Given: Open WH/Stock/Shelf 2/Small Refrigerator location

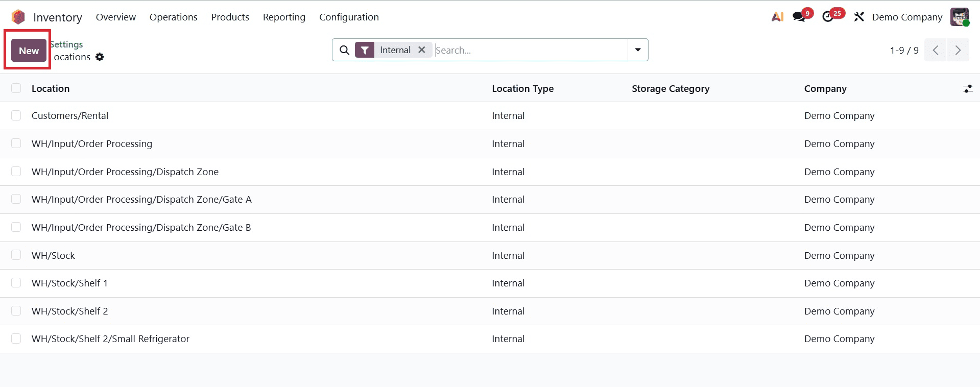Looking at the screenshot, I should [110, 338].
